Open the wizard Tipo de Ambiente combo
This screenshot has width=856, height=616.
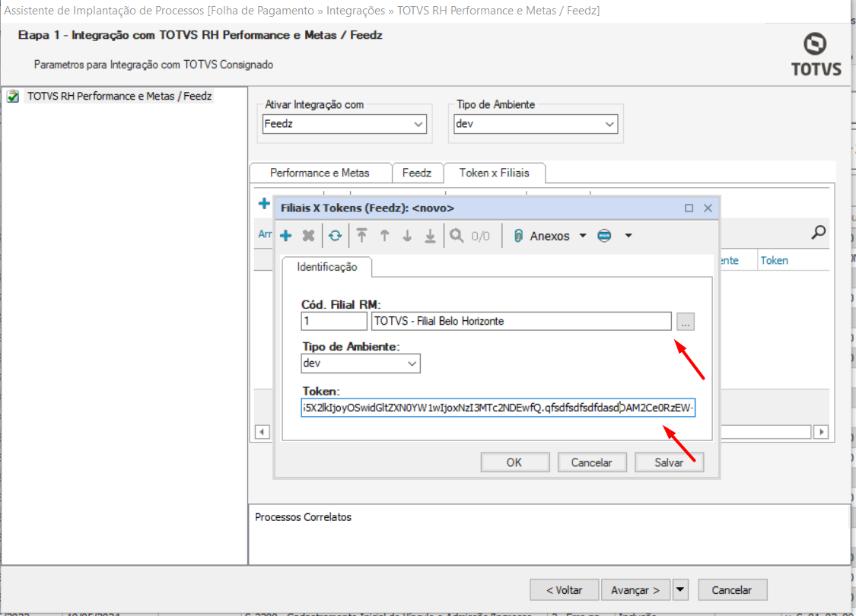click(536, 124)
